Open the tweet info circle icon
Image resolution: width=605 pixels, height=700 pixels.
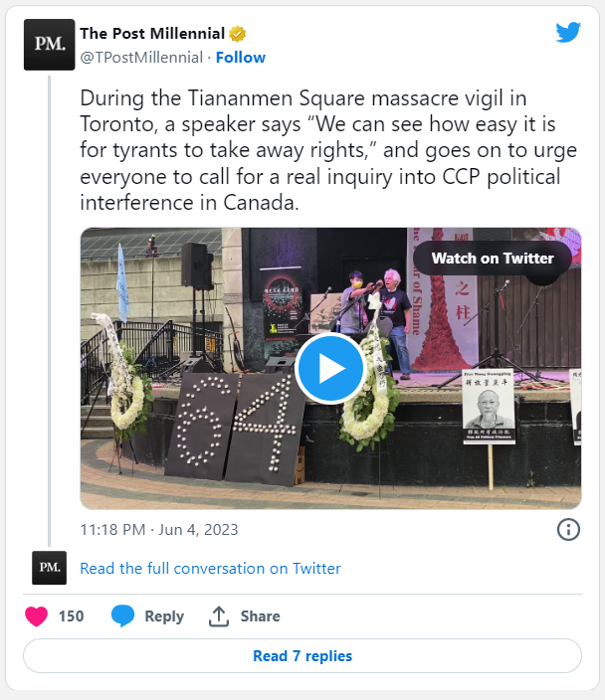coord(568,529)
